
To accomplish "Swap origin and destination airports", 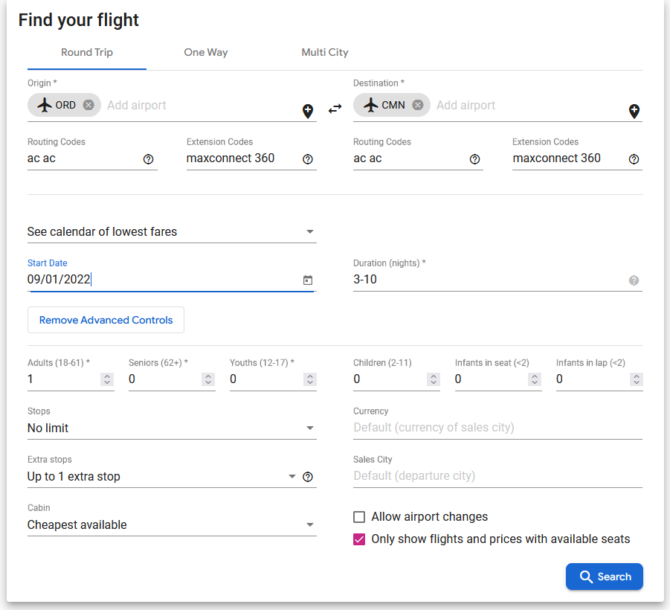I will (x=335, y=109).
